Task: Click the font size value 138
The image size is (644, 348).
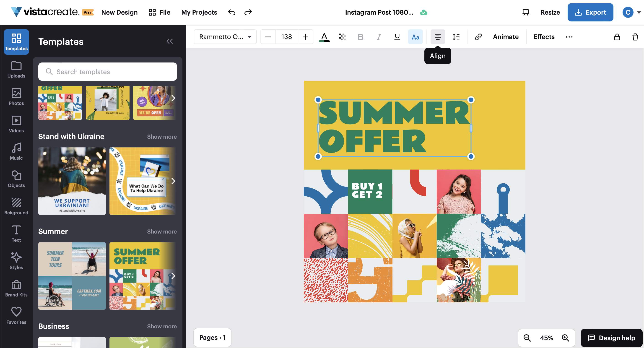Action: (x=286, y=37)
